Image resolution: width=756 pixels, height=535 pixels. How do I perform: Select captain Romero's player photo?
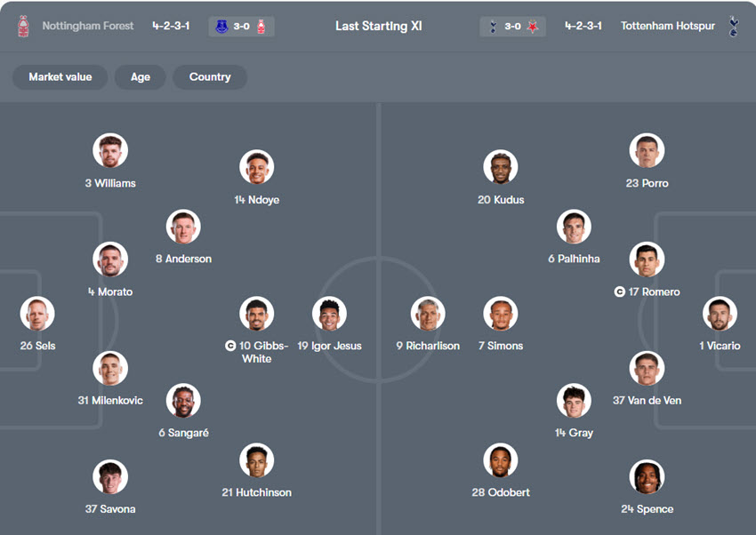coord(647,259)
